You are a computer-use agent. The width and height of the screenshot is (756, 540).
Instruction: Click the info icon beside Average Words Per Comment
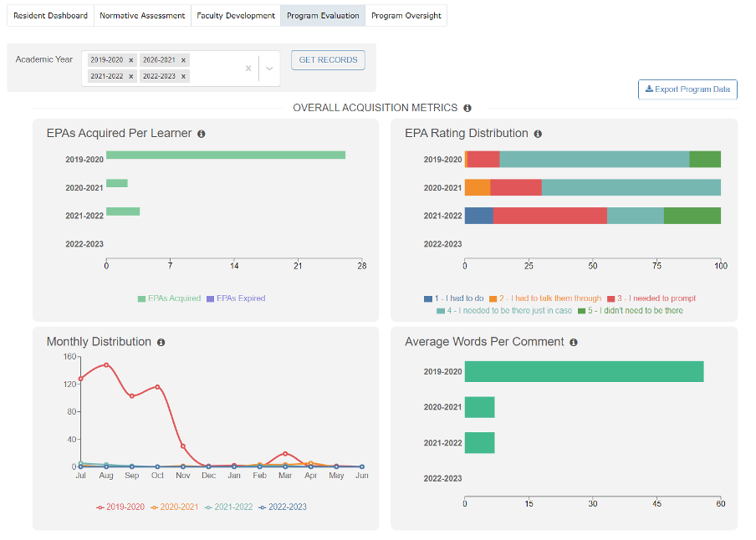[573, 342]
